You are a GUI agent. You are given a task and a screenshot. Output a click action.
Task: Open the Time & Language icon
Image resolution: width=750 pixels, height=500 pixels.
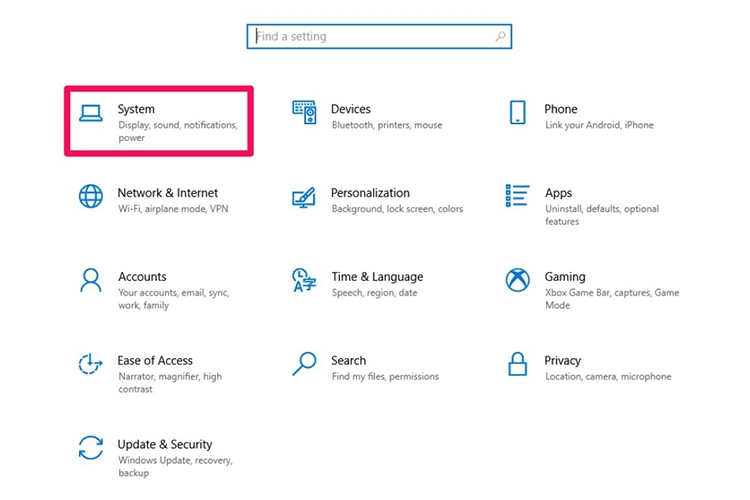(304, 280)
